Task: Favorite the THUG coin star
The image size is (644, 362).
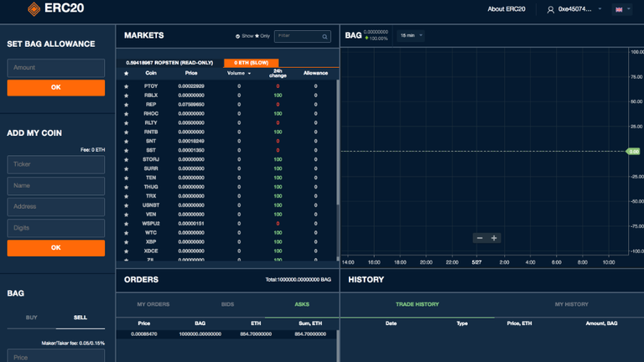Action: tap(126, 187)
